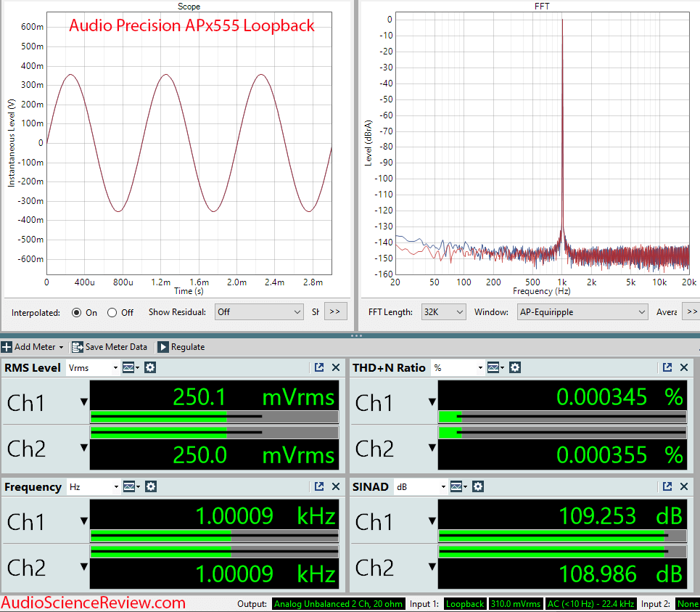This screenshot has width=700, height=612.
Task: Open SINAD dB unit dropdown
Action: pos(421,486)
